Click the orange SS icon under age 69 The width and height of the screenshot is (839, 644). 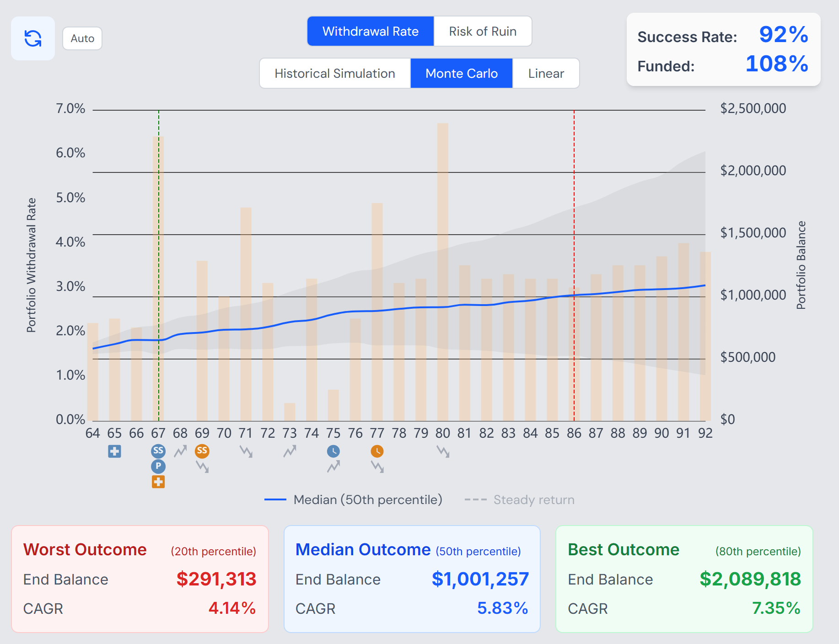202,451
